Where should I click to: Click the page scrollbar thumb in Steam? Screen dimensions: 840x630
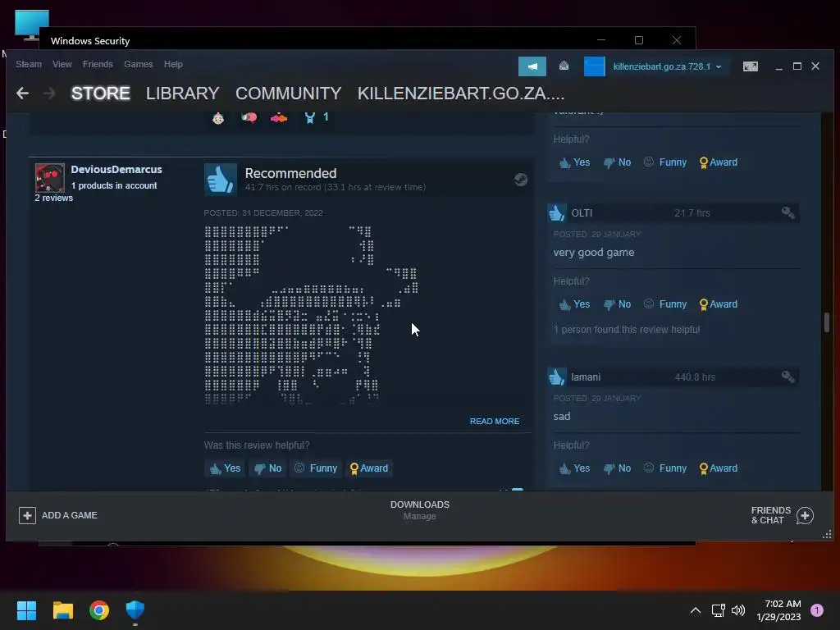coord(827,322)
